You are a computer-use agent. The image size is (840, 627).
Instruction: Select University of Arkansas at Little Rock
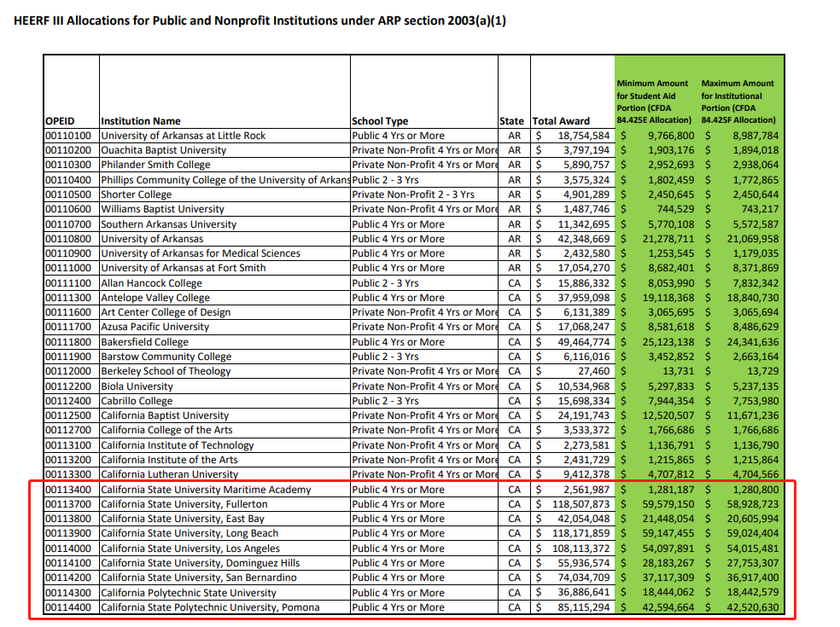[x=184, y=136]
